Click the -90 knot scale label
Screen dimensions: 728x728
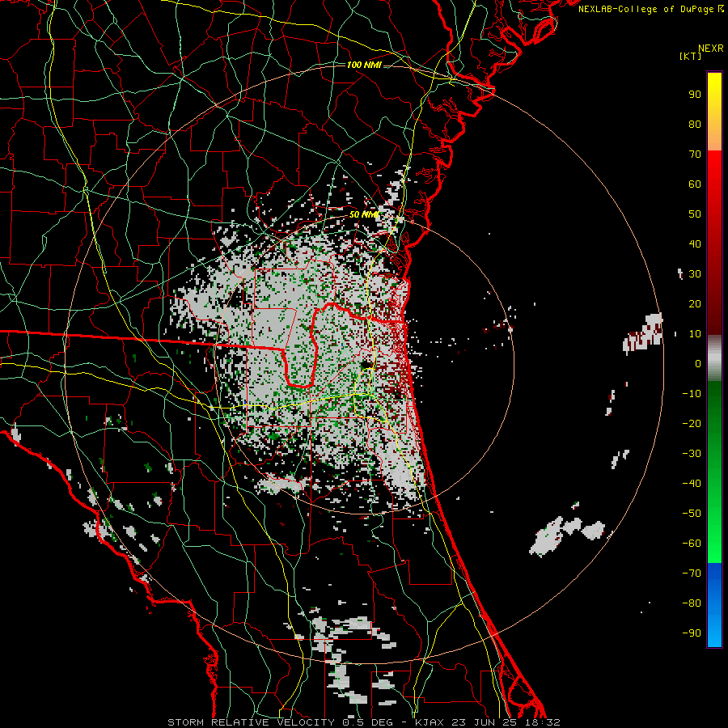(x=692, y=633)
